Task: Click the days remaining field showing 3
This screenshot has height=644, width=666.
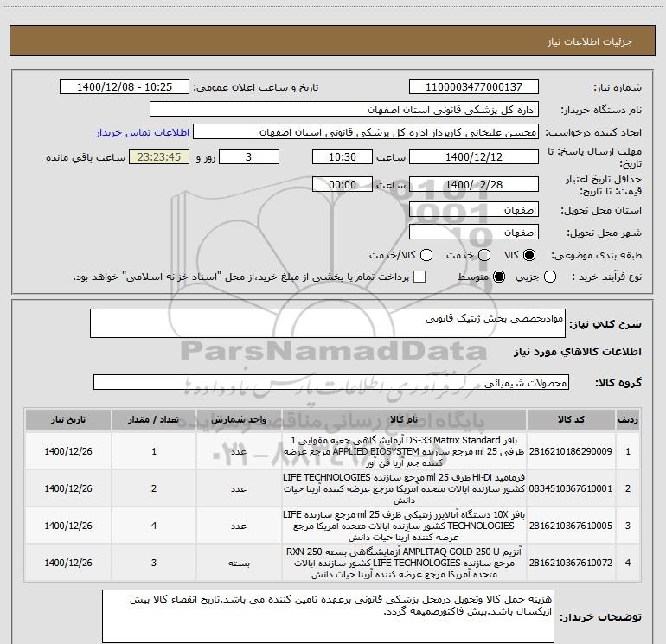Action: (x=249, y=156)
